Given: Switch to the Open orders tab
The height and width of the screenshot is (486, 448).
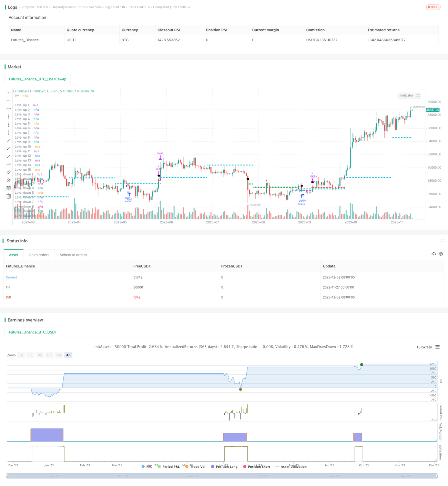Looking at the screenshot, I should pos(39,255).
